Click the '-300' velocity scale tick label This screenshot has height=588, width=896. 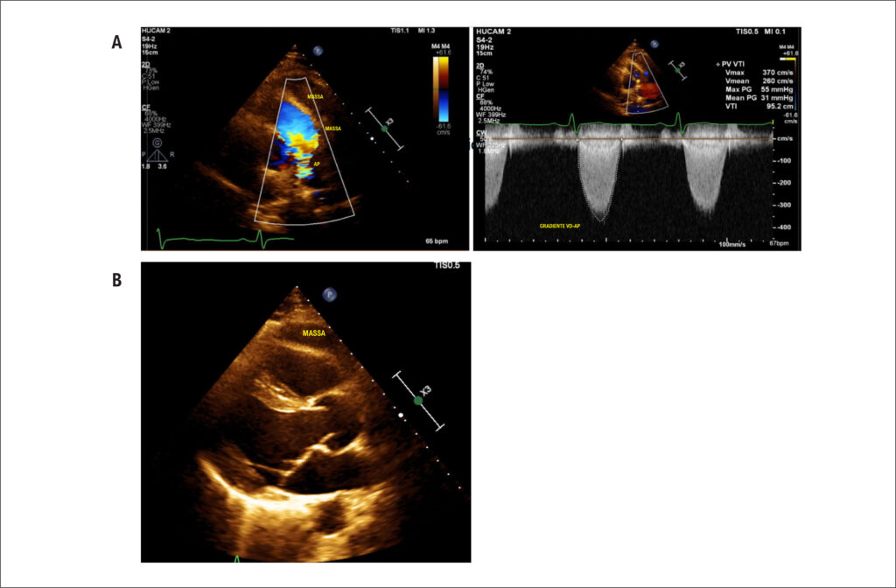coord(784,205)
